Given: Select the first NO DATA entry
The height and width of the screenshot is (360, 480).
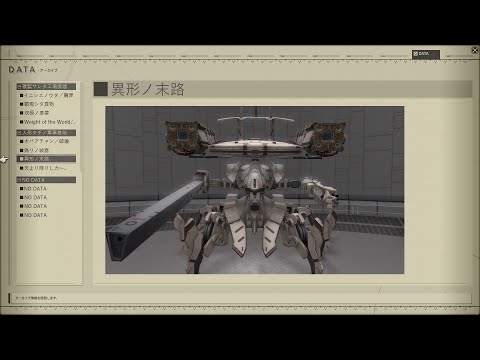Looking at the screenshot, I should tap(34, 189).
